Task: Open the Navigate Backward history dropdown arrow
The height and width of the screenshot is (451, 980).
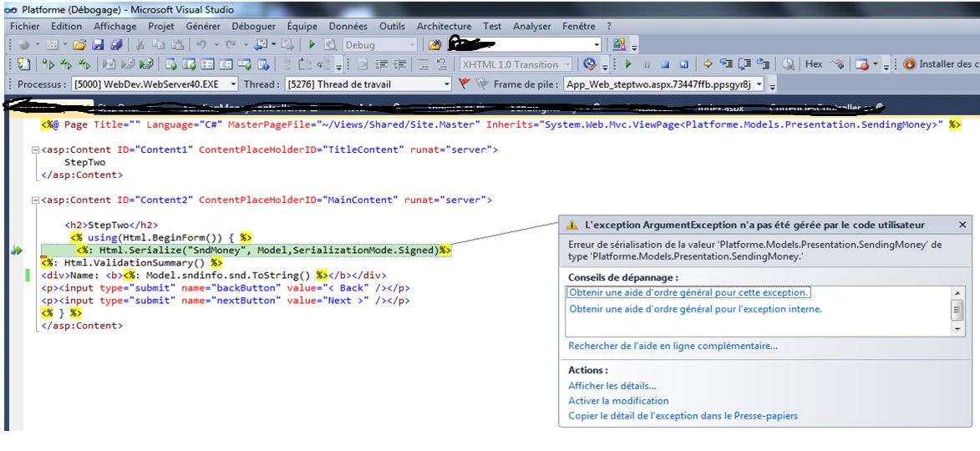Action: click(274, 45)
